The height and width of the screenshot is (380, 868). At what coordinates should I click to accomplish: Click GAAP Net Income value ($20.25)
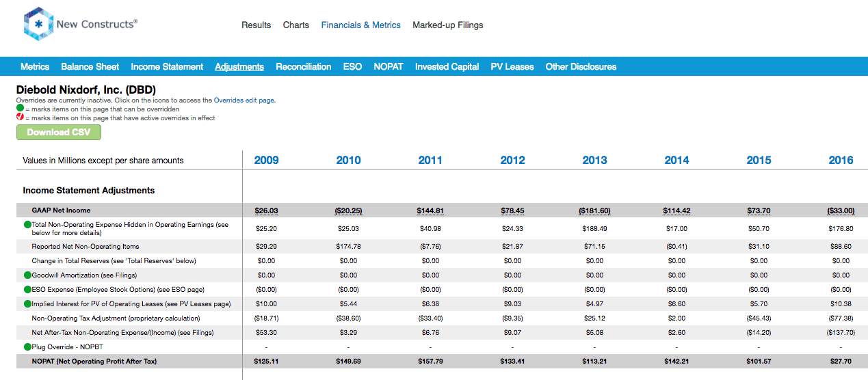(349, 211)
